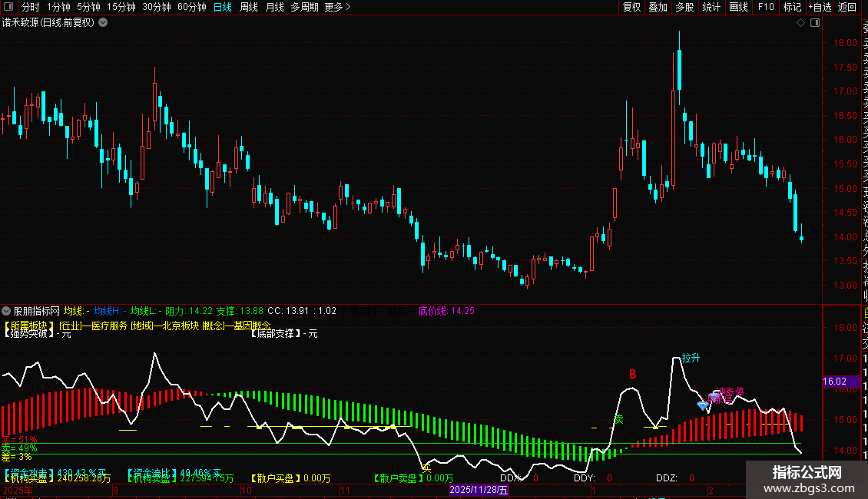
Task: Open the 统计 statistics tool
Action: (711, 7)
